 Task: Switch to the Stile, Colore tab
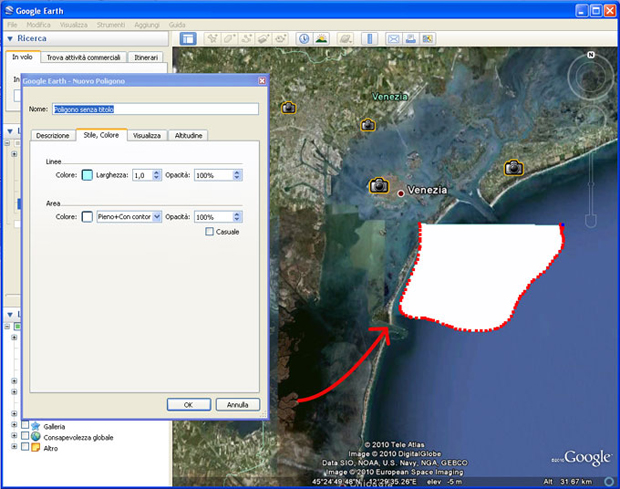click(x=101, y=135)
